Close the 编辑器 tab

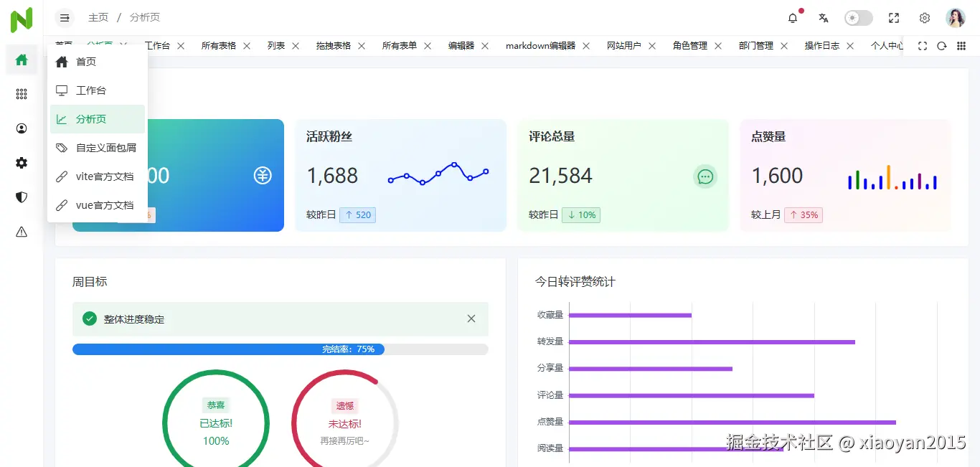(x=485, y=46)
